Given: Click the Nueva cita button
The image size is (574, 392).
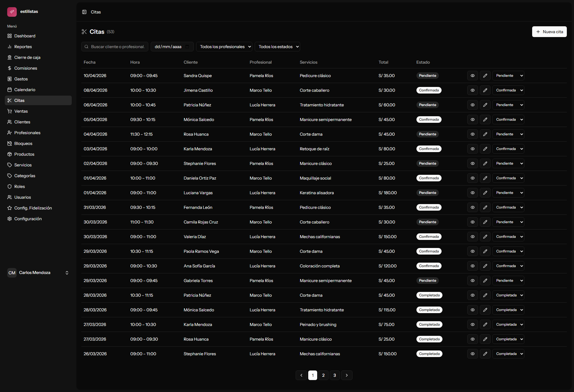Looking at the screenshot, I should (549, 32).
